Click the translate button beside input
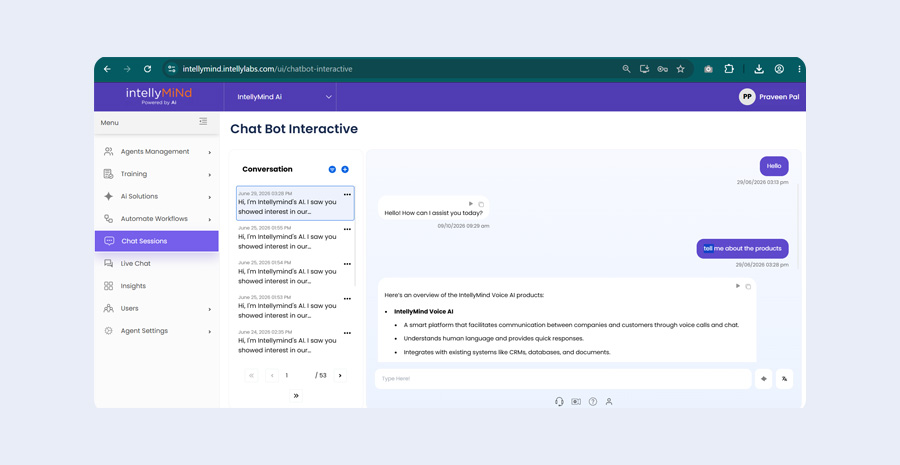Screen dimensions: 900x465 [784, 379]
